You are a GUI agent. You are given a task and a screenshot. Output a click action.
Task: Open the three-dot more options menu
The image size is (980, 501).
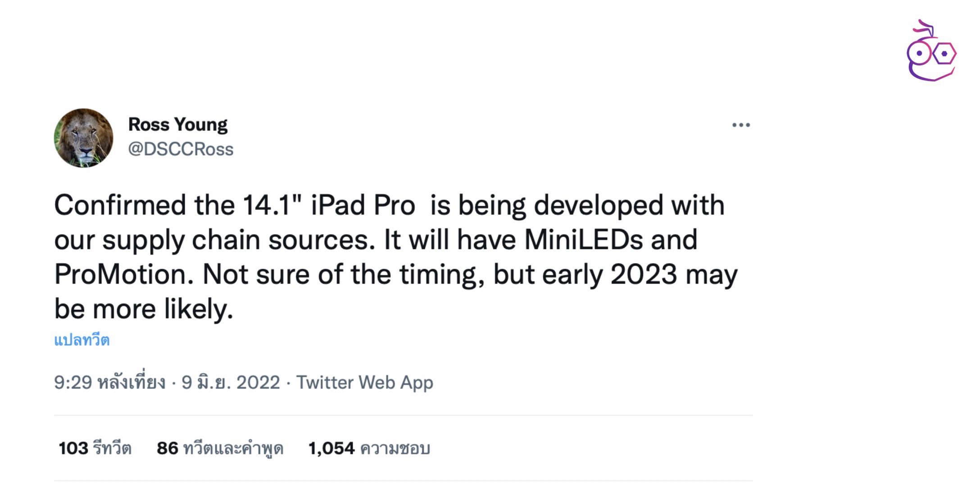[741, 125]
